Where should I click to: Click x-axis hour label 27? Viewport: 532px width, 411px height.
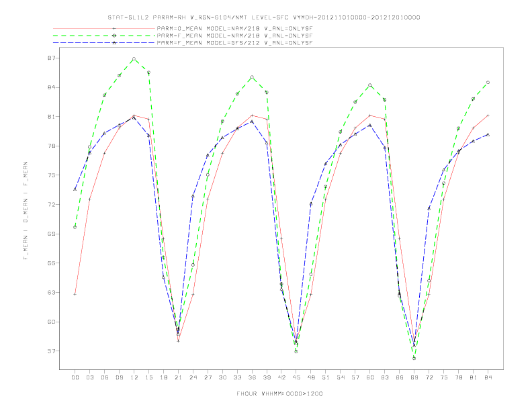pyautogui.click(x=208, y=377)
